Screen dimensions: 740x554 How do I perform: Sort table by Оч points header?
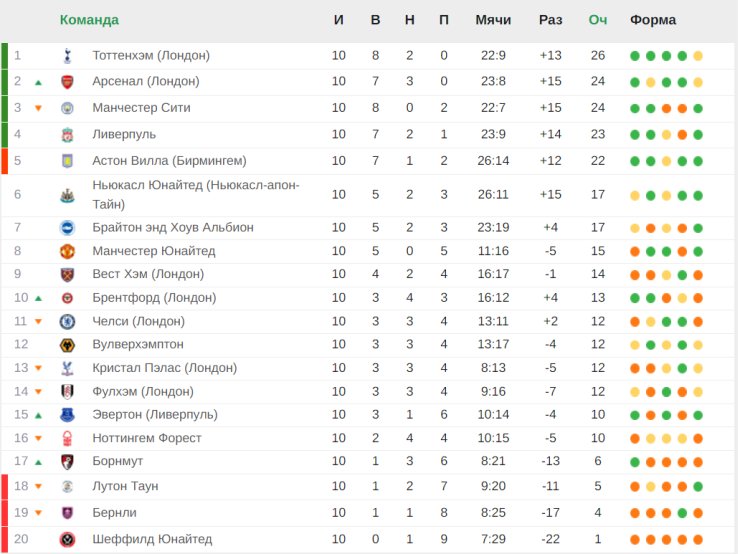point(597,20)
